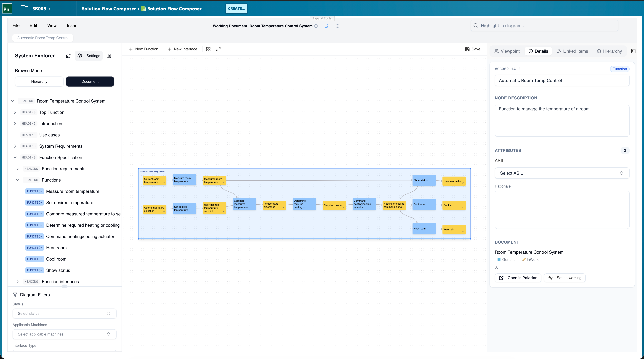
Task: Select the Details tab
Action: click(x=538, y=51)
